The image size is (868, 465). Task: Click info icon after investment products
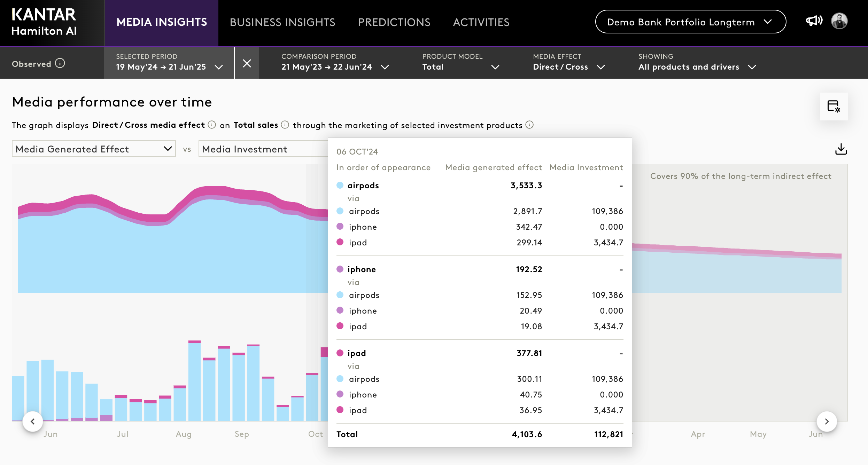(529, 125)
